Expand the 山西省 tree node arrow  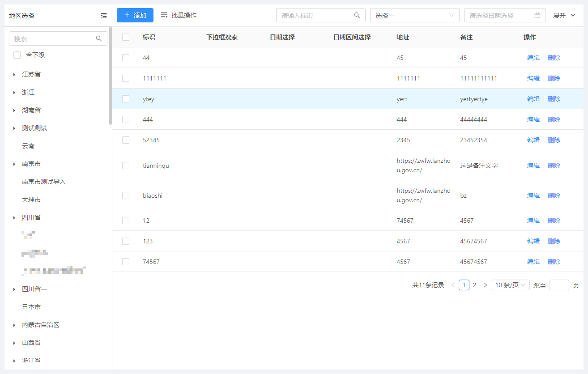tap(14, 343)
